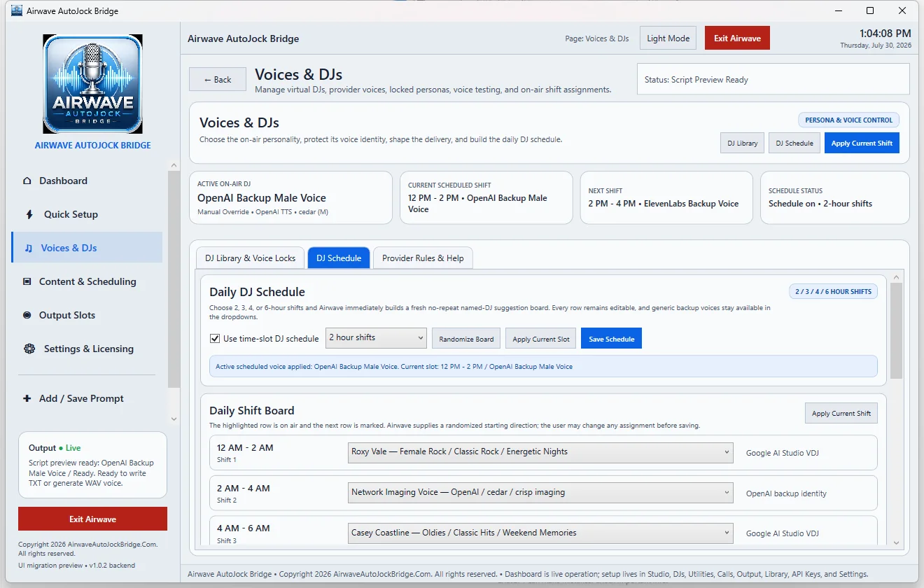Open the 4 AM - 6 AM DJ dropdown
This screenshot has width=924, height=588.
540,533
